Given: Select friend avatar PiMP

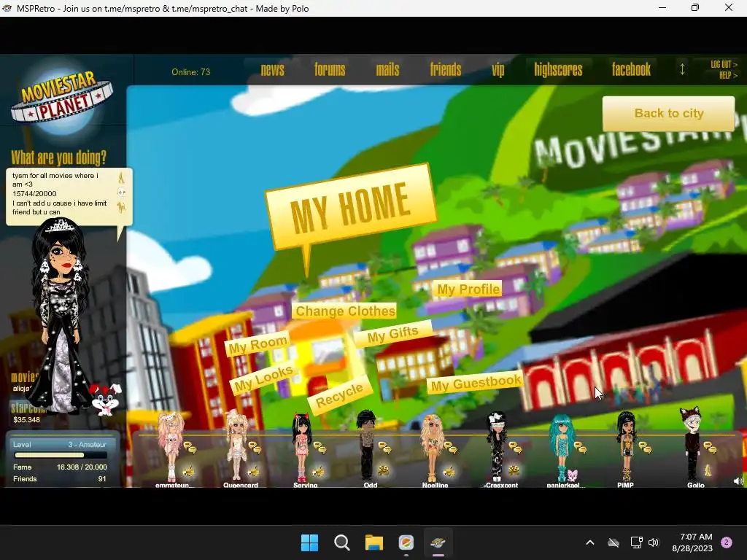Looking at the screenshot, I should [x=627, y=446].
